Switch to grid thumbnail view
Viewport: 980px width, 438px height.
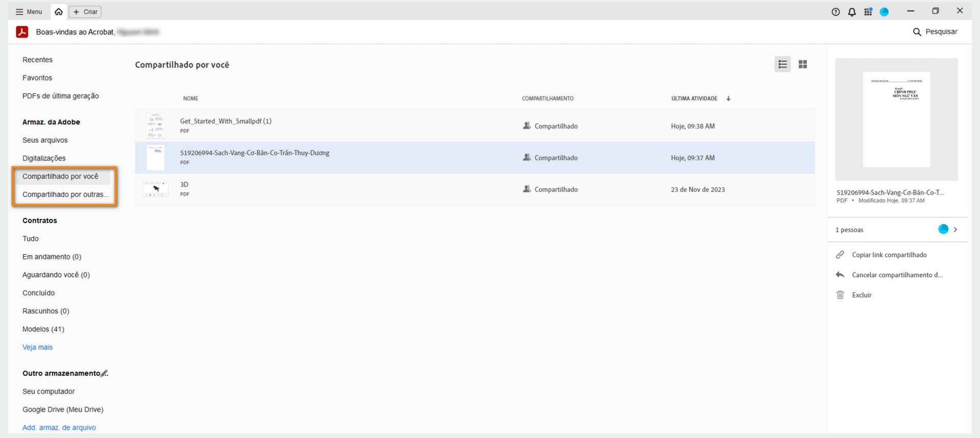click(803, 64)
